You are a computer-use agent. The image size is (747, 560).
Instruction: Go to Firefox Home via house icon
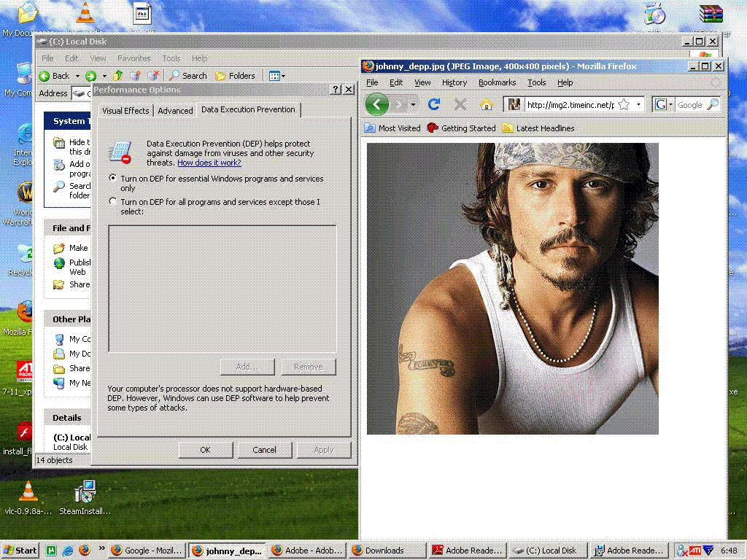point(487,104)
